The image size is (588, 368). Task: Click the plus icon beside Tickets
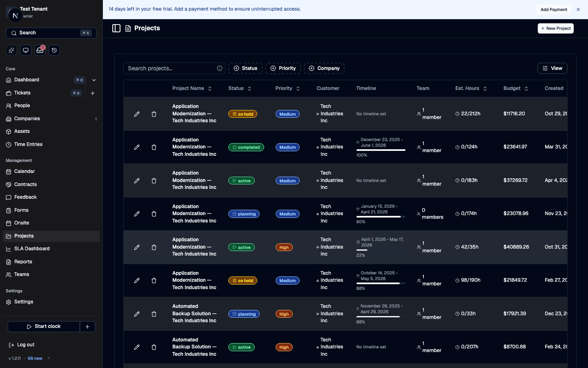(x=93, y=93)
